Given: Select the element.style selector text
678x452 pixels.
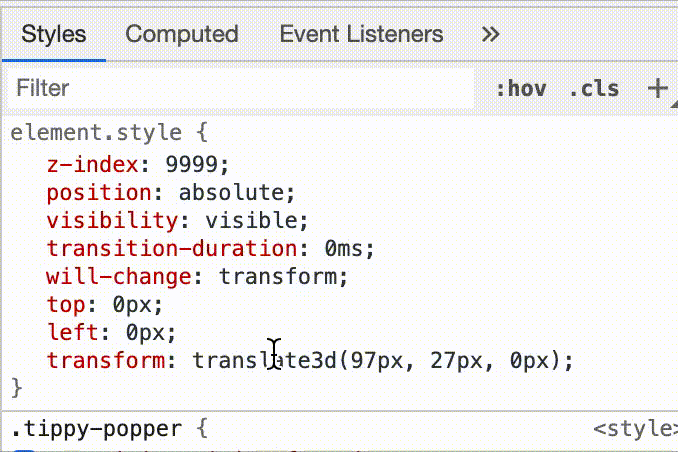Looking at the screenshot, I should coord(96,132).
